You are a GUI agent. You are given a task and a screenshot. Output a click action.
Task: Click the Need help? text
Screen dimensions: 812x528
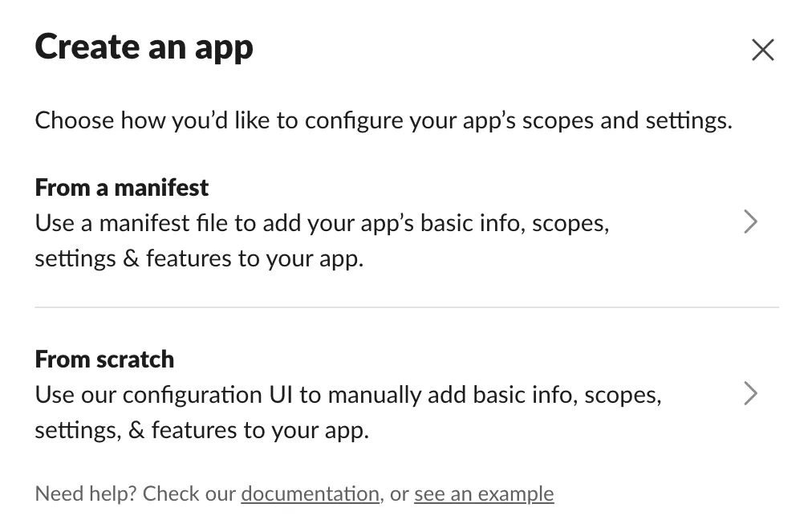(x=85, y=493)
